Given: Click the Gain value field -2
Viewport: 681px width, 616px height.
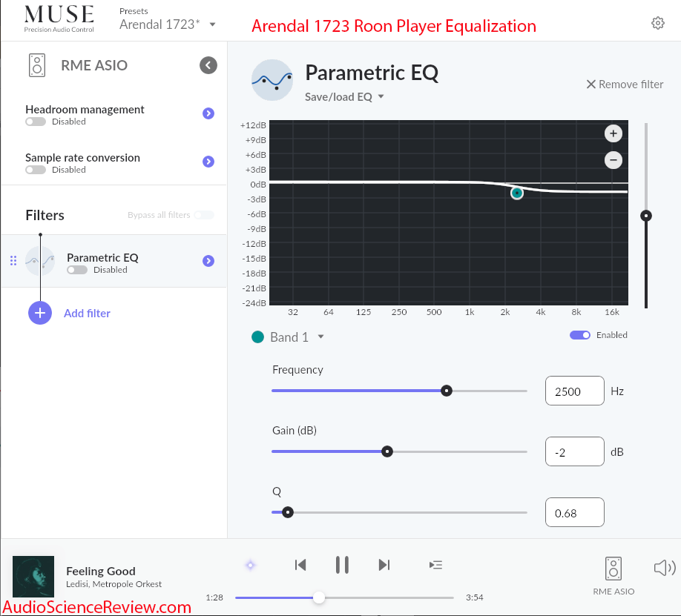Looking at the screenshot, I should coord(575,452).
